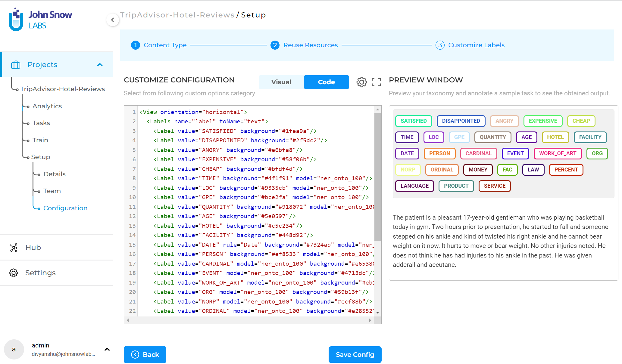
Task: Select the WORK_OF_ART label chip
Action: point(558,153)
